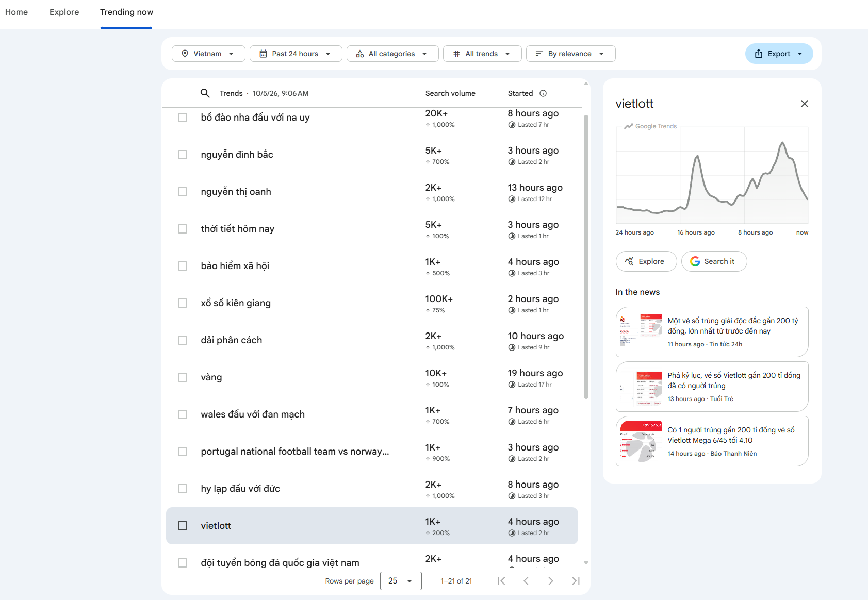868x600 pixels.
Task: Expand the All categories filter
Action: 392,54
